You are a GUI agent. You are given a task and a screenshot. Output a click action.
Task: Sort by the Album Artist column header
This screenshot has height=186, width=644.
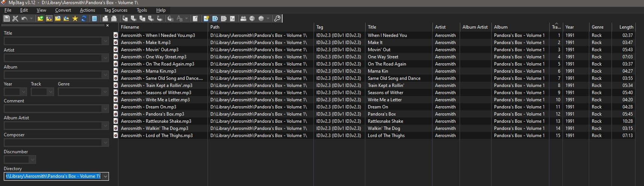(x=475, y=27)
